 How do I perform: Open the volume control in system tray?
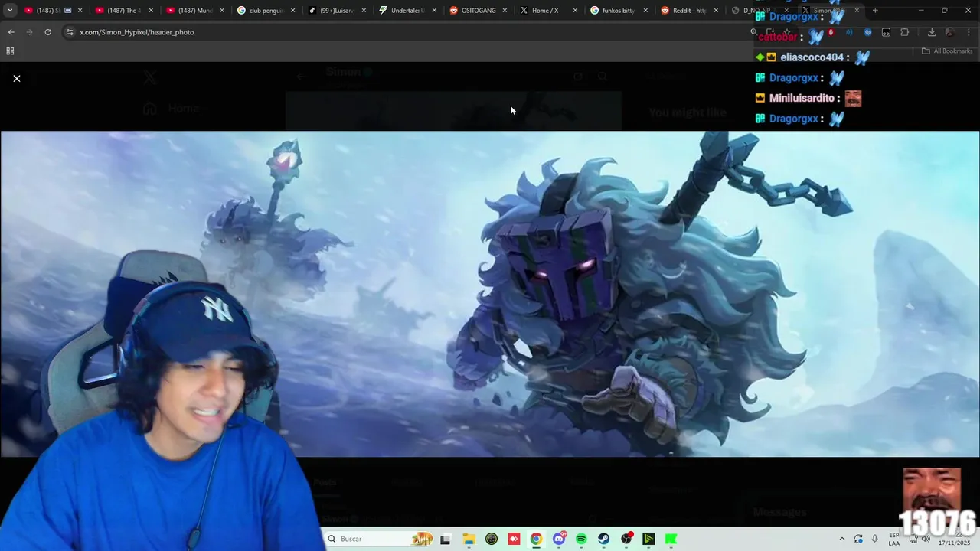(926, 539)
